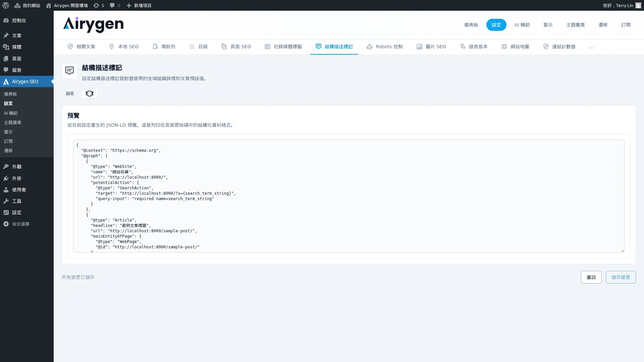Click the 外掛 plugins icon
This screenshot has width=644, height=362.
6,178
